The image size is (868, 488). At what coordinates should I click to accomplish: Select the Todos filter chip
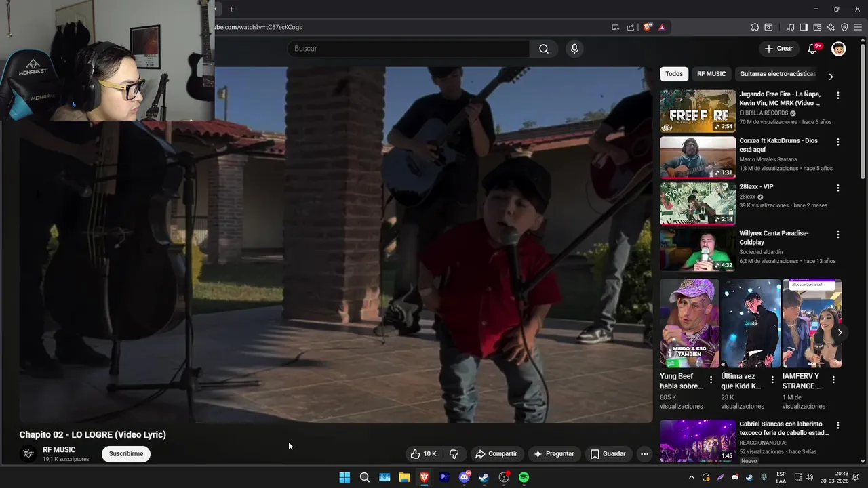coord(674,74)
